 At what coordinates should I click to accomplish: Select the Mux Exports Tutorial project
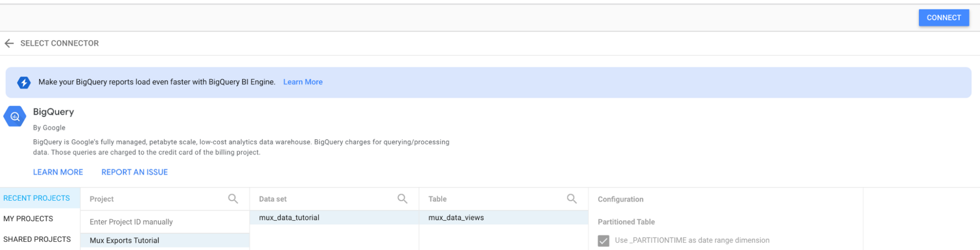click(165, 241)
